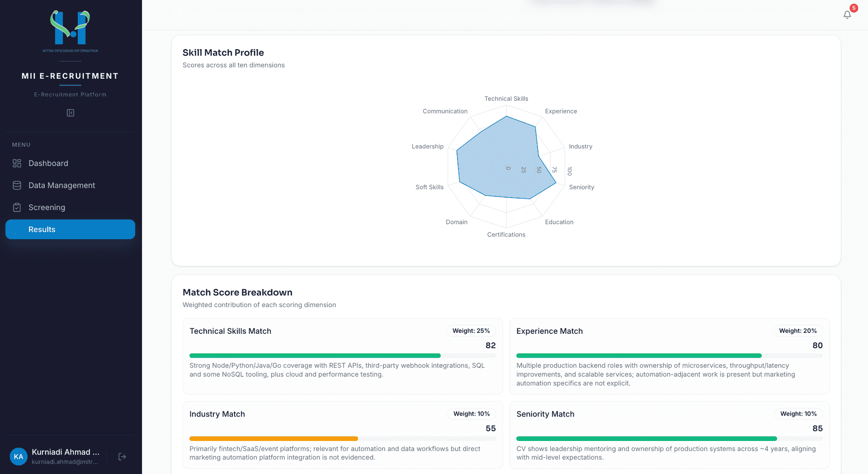
Task: Click Kurniadi Ahmad profile name
Action: click(x=66, y=452)
